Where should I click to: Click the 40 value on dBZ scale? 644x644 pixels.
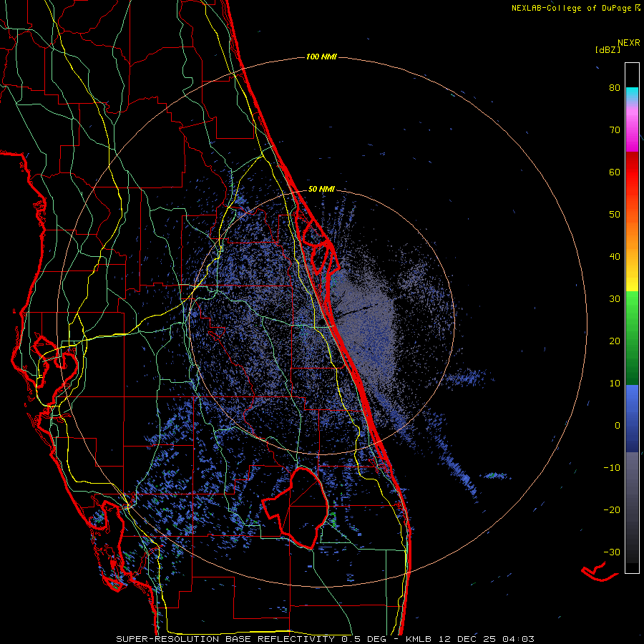tap(615, 257)
